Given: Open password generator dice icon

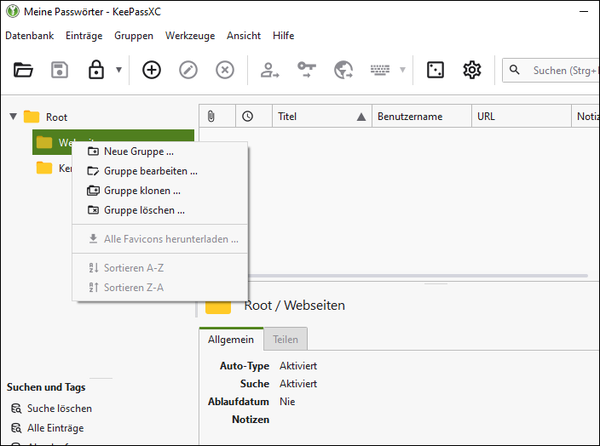Looking at the screenshot, I should 435,70.
